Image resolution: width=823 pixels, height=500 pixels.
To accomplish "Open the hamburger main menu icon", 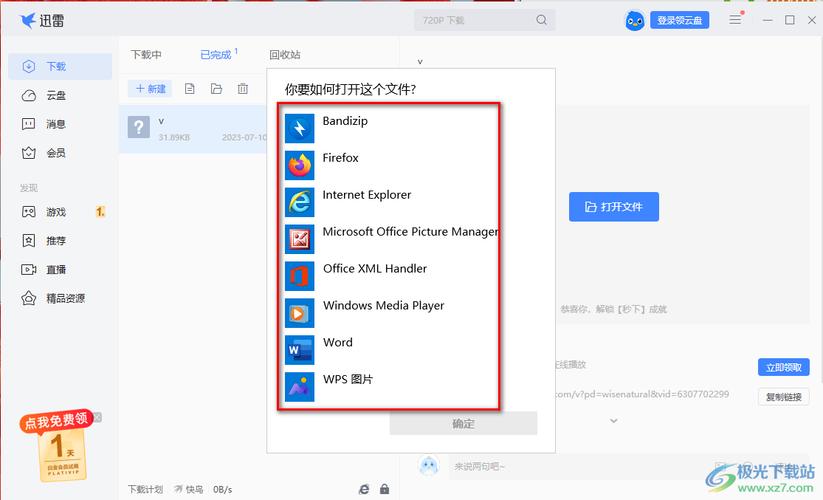I will click(x=735, y=20).
